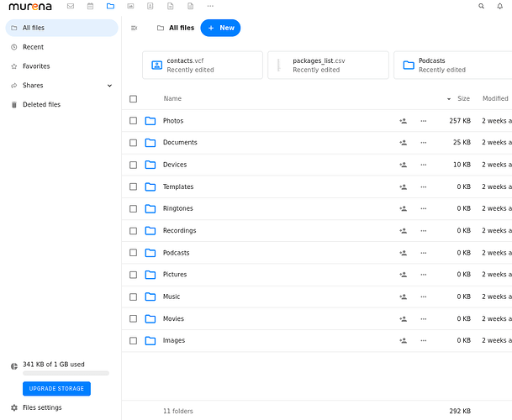Toggle the select-all files checkbox

[133, 99]
